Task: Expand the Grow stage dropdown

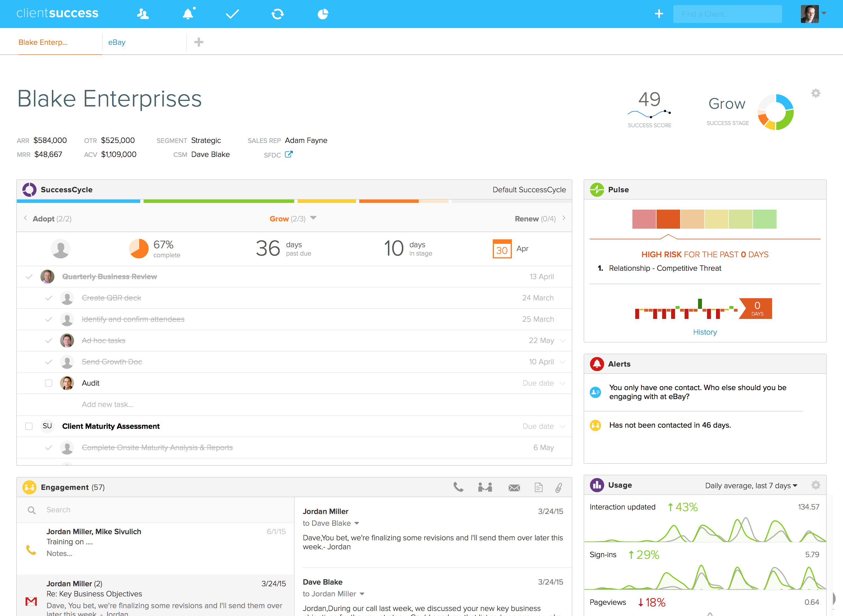Action: [x=313, y=218]
